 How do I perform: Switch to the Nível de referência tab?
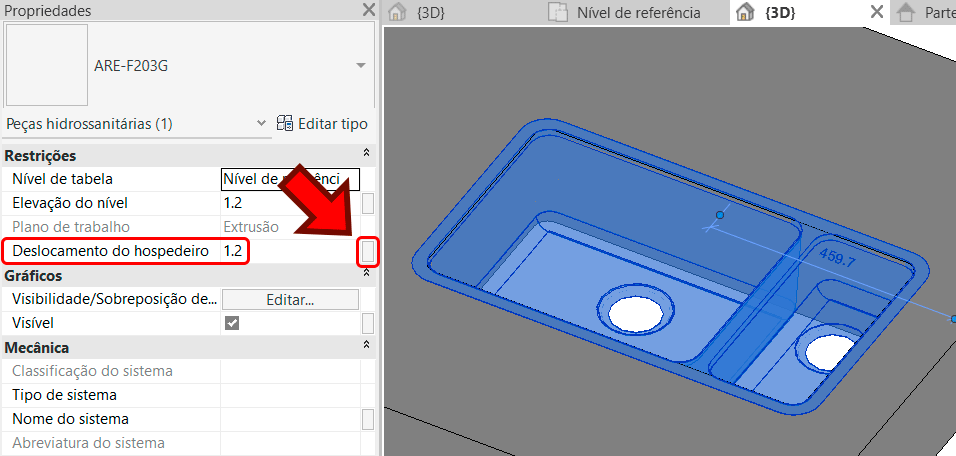638,13
